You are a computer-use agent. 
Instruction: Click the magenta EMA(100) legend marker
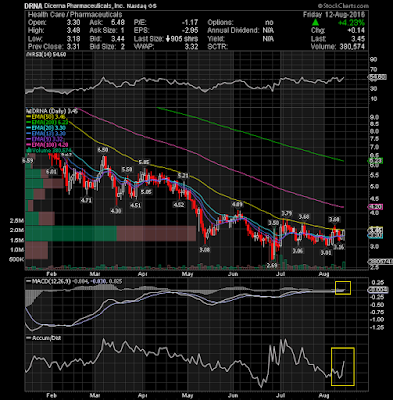pyautogui.click(x=29, y=145)
